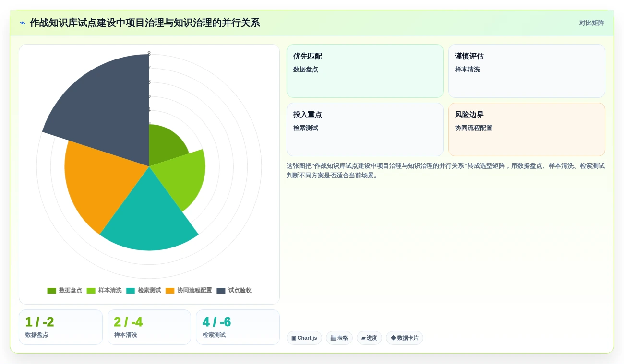Click the bar icon on 进度 chip
This screenshot has width=624, height=364.
click(363, 338)
